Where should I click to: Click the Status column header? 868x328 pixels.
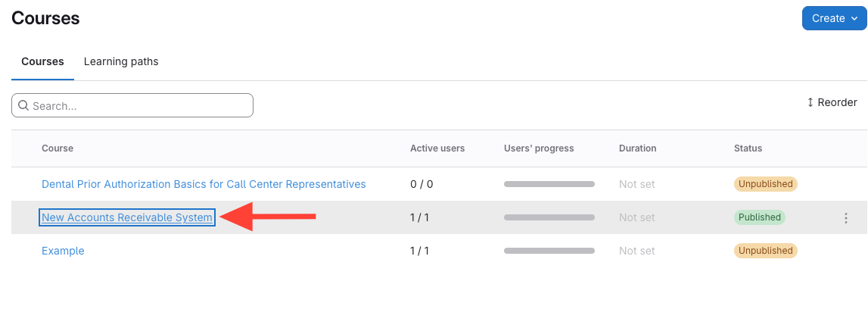748,148
